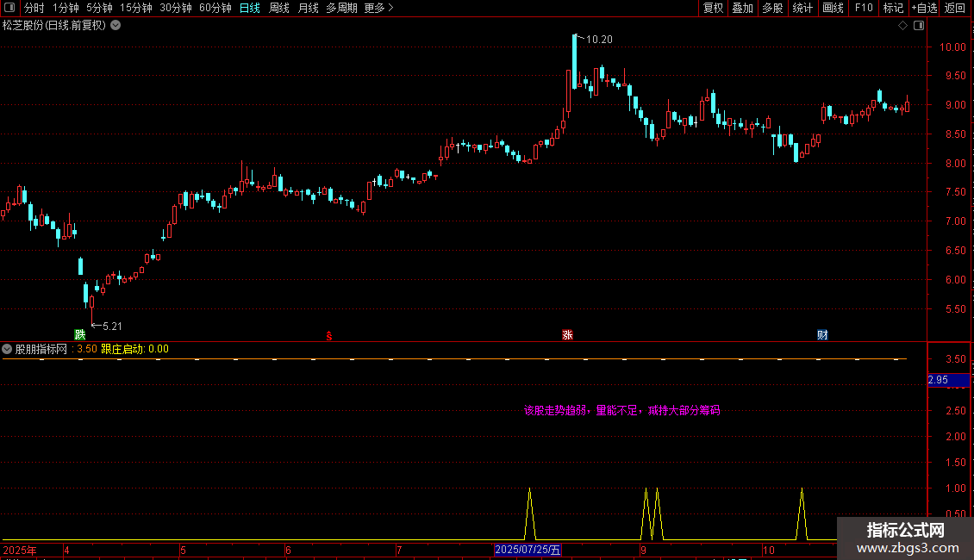
Task: Open the 统计 statistics tool
Action: pos(802,8)
